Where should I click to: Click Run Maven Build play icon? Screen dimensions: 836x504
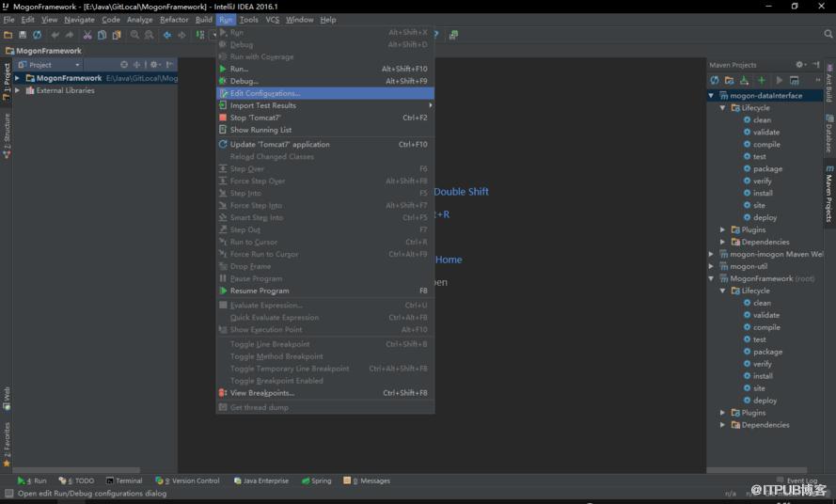pyautogui.click(x=779, y=81)
